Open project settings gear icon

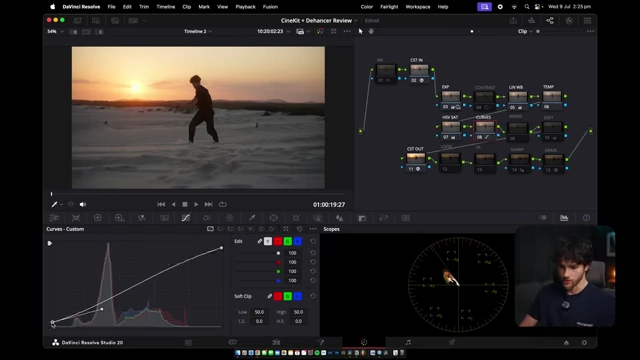tap(584, 343)
